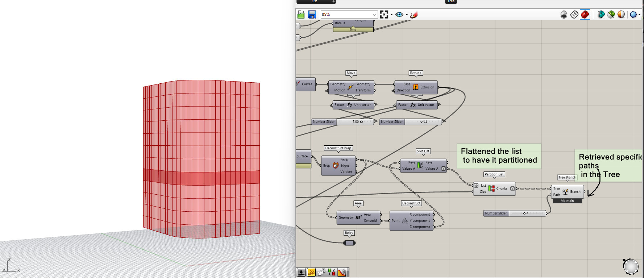Click the Y component output of Deconstruct
The width and height of the screenshot is (644, 278).
click(420, 221)
